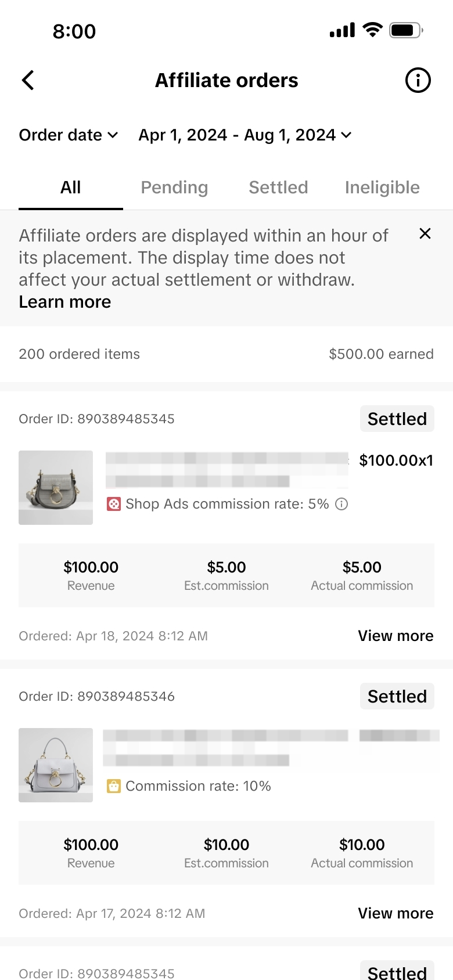Switch to the Pending tab
Viewport: 453px width, 980px height.
point(174,188)
